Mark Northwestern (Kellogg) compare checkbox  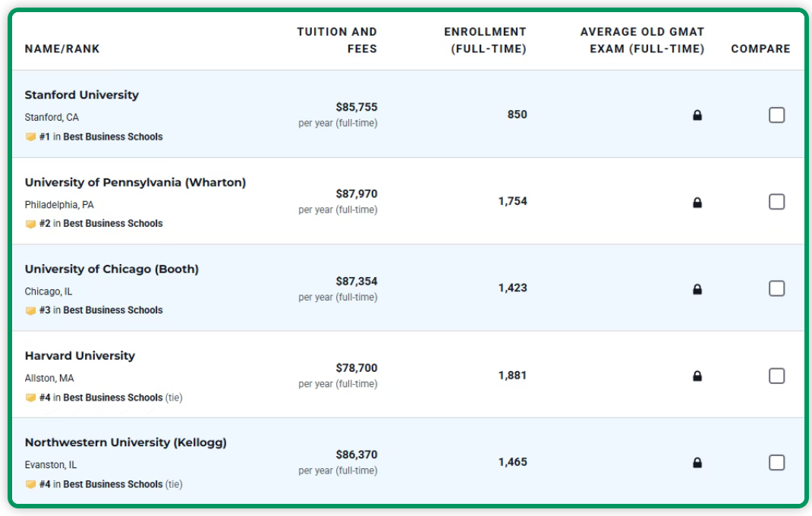point(776,462)
